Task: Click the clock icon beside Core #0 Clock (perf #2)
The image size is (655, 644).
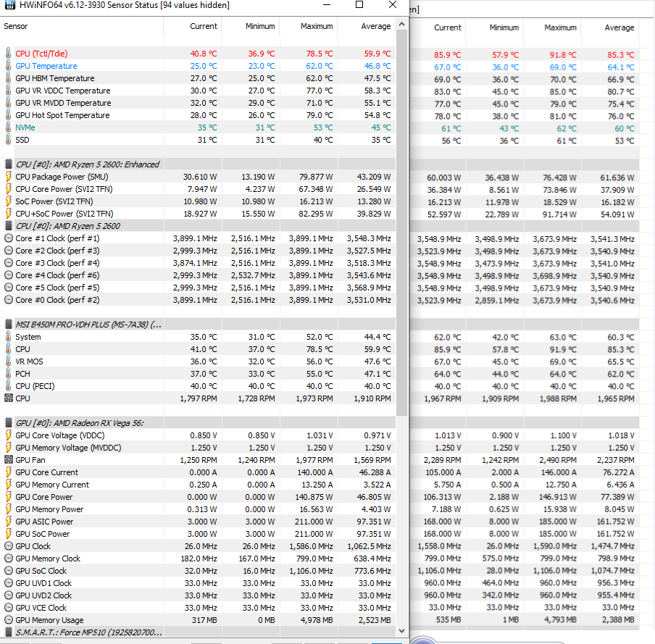Action: [9, 300]
